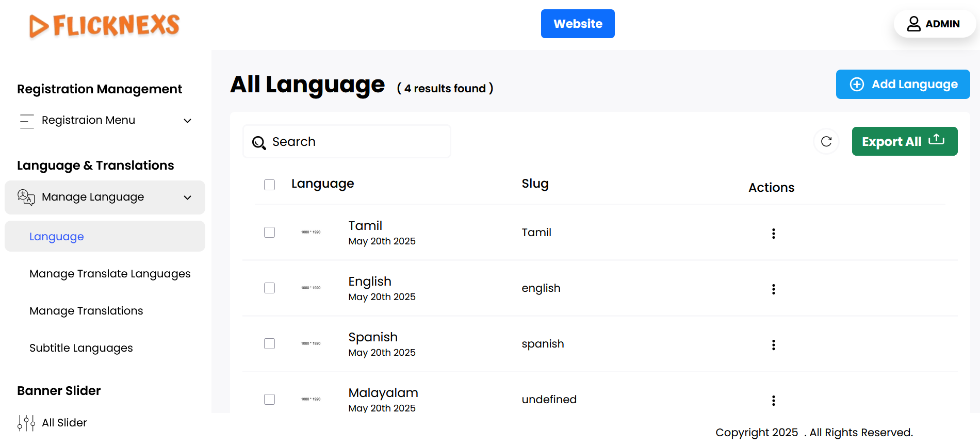Go to Subtitle Languages in sidebar

[81, 348]
